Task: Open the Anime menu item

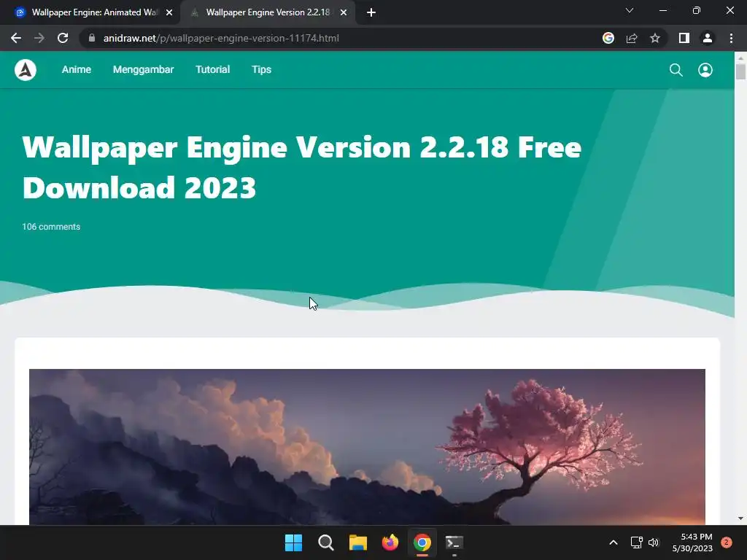Action: [x=76, y=69]
